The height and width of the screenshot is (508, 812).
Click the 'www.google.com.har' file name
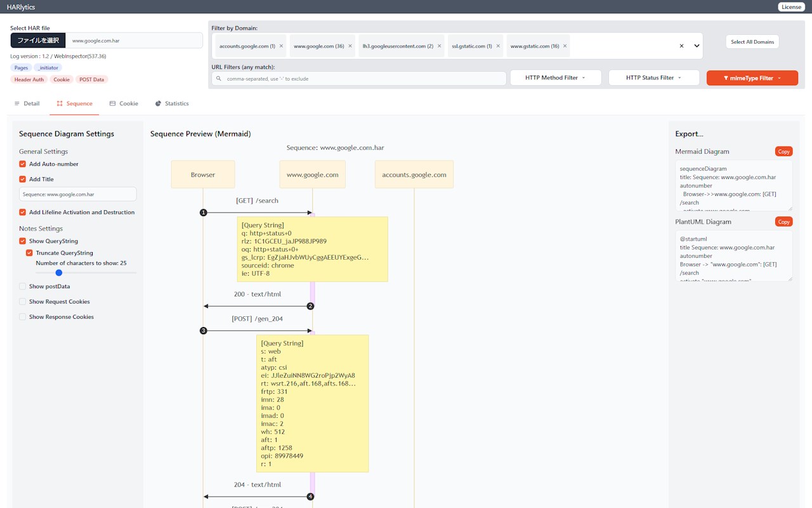point(96,41)
